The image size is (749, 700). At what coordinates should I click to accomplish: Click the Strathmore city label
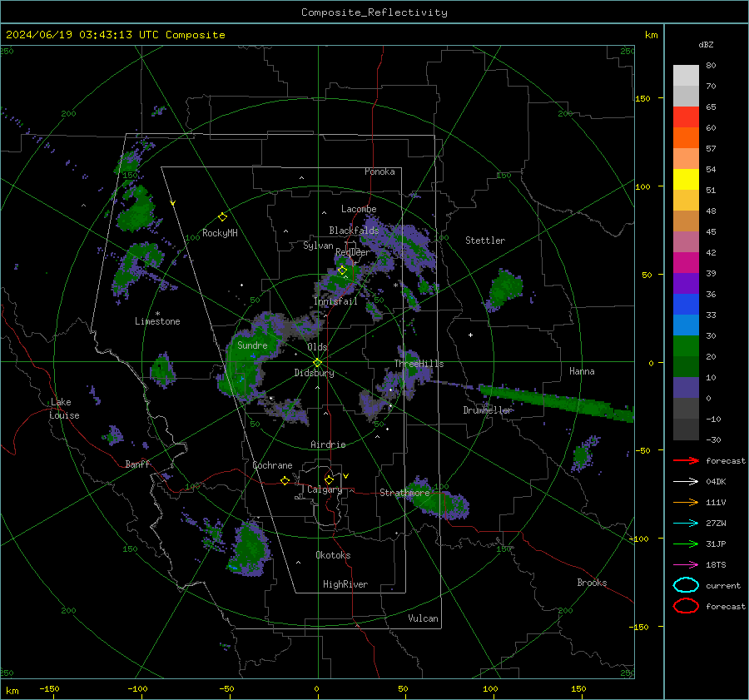click(x=404, y=493)
